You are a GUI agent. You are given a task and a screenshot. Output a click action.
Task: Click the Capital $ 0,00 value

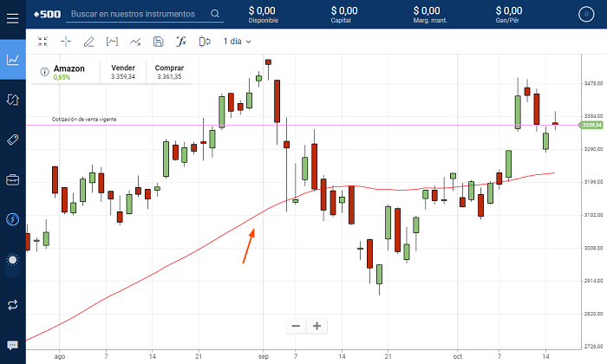point(344,15)
